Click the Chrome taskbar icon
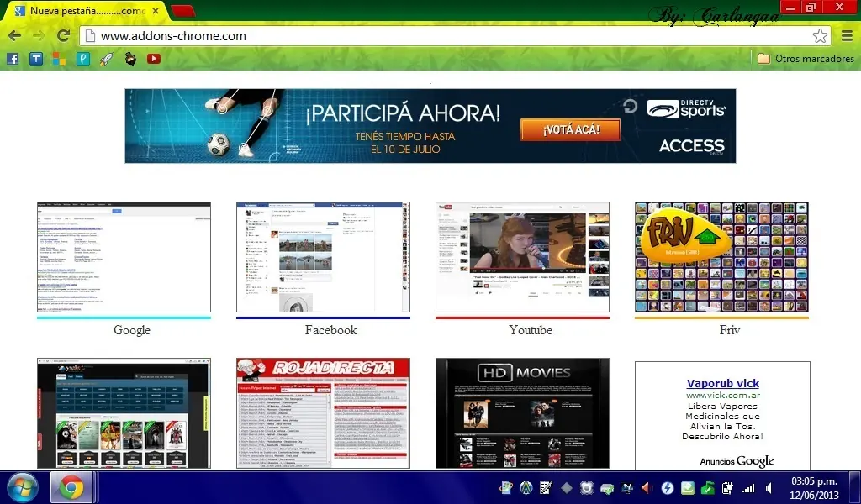This screenshot has width=861, height=504. [x=71, y=487]
